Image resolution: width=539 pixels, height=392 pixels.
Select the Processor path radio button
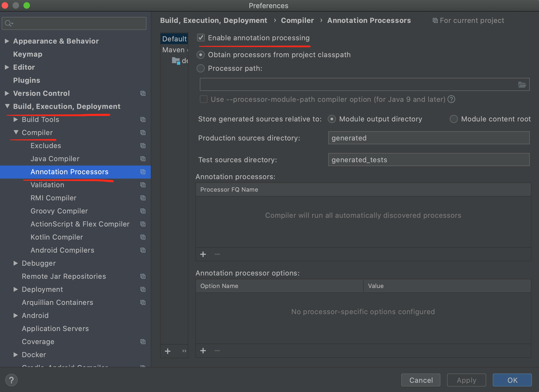pyautogui.click(x=201, y=68)
